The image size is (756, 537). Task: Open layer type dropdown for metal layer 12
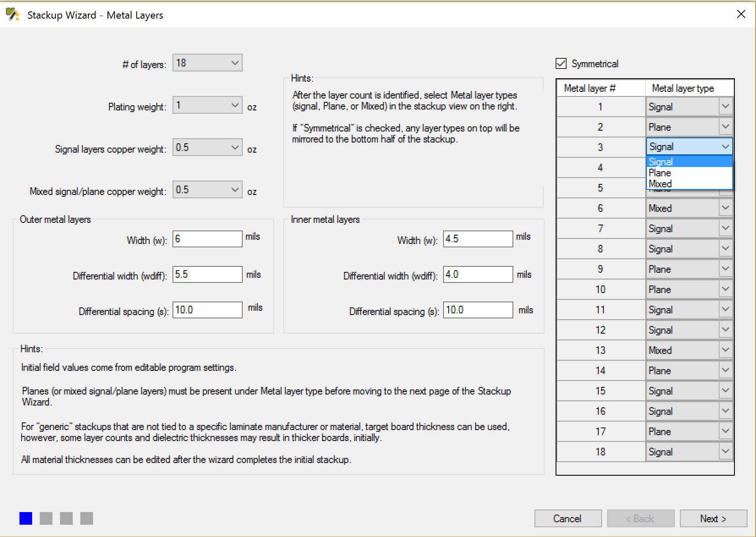725,329
